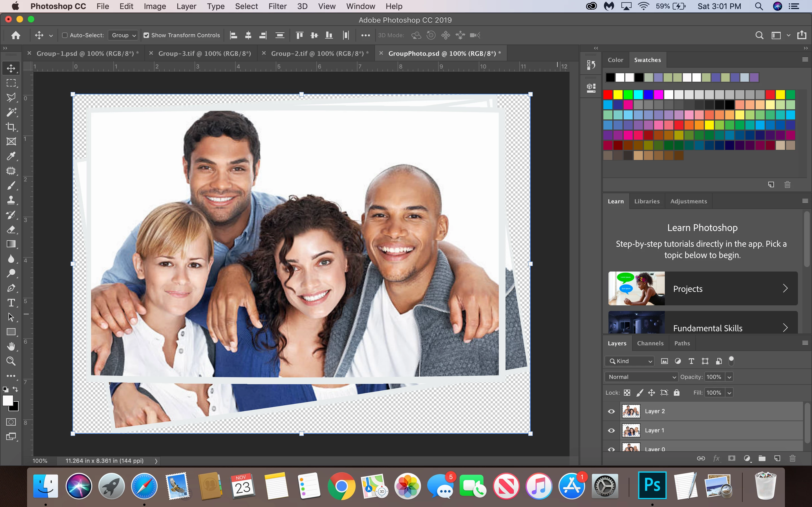Open the Filter menu
The width and height of the screenshot is (812, 507).
(x=277, y=6)
